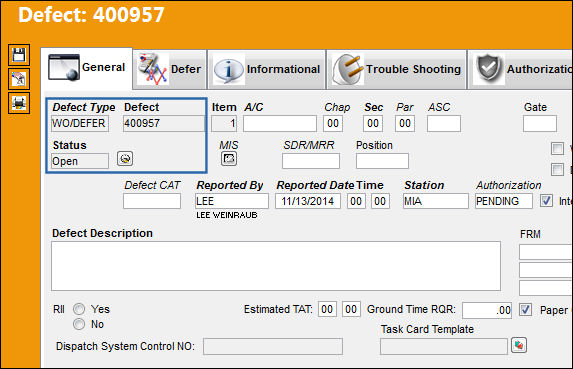Click the Reported Time minutes field
The width and height of the screenshot is (573, 369).
click(380, 201)
